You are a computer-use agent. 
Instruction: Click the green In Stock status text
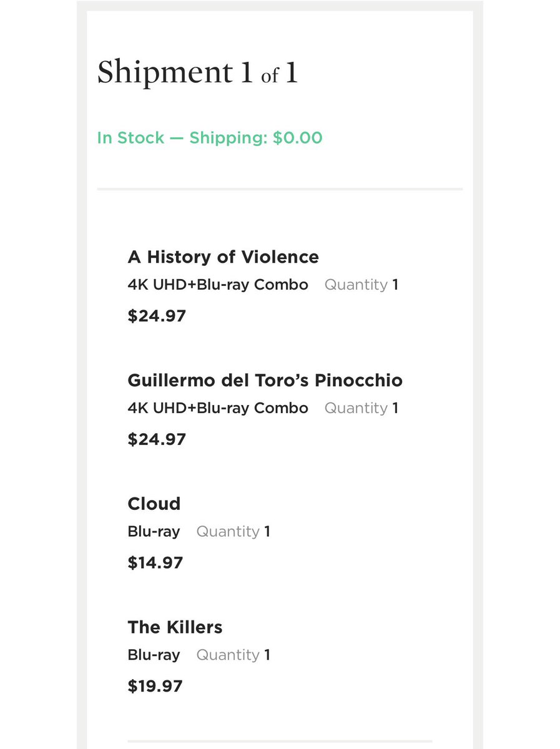tap(130, 138)
